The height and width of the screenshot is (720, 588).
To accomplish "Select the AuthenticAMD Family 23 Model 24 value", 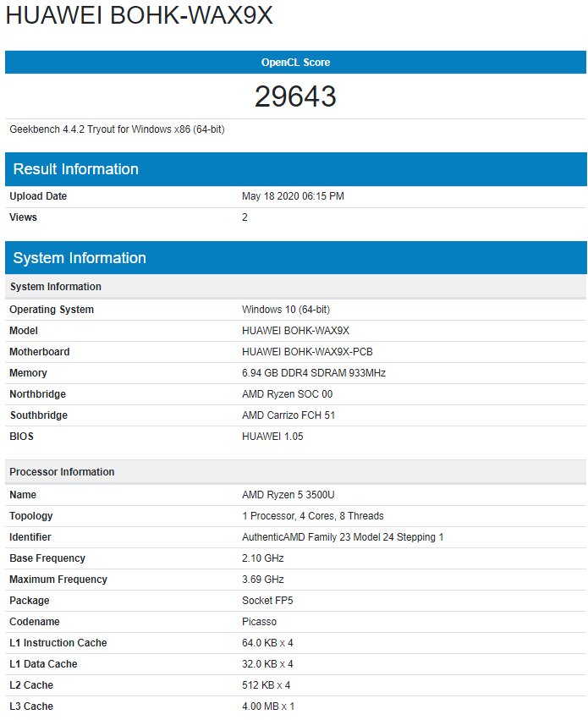I will coord(343,536).
